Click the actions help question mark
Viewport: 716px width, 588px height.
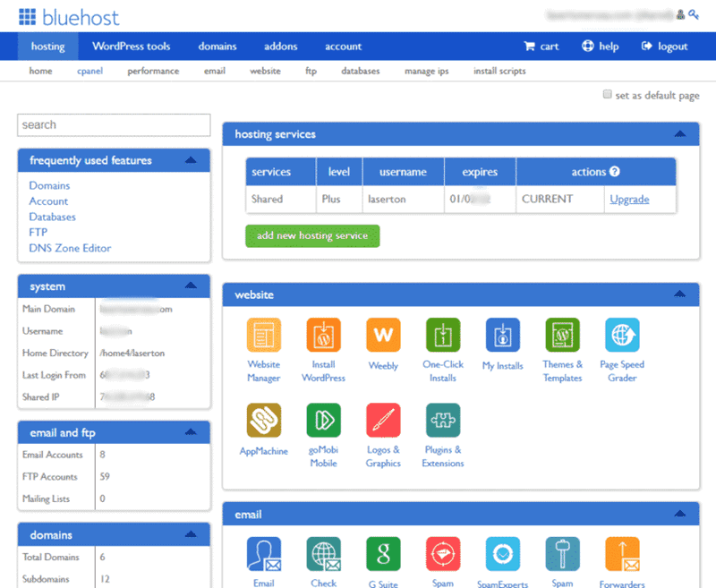(x=615, y=172)
